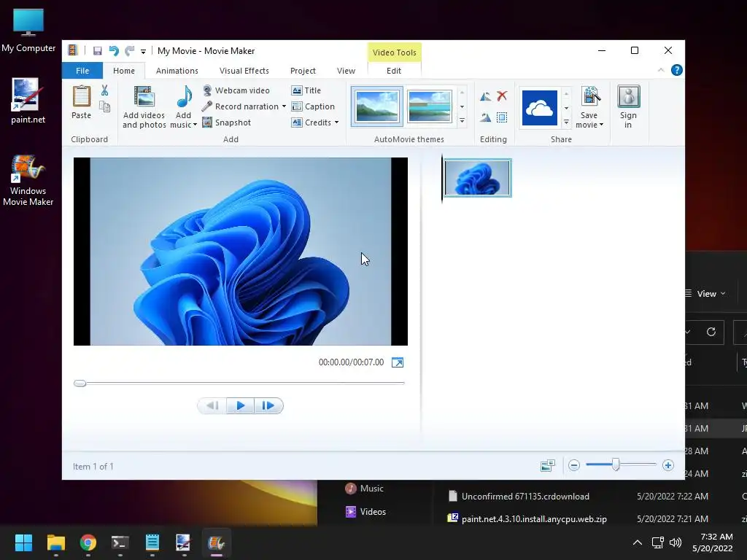The image size is (747, 560).
Task: Rotate the clip left
Action: pyautogui.click(x=485, y=97)
